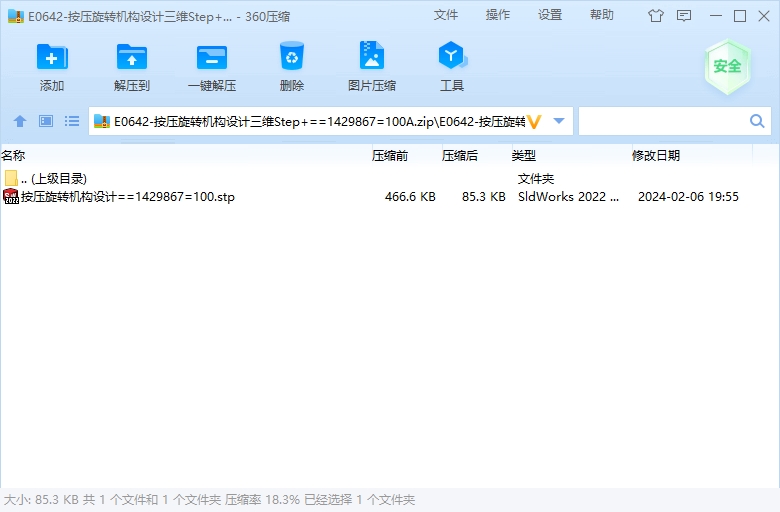Screen dimensions: 780x512
Task: Minimize the 360压缩 window
Action: coord(716,16)
